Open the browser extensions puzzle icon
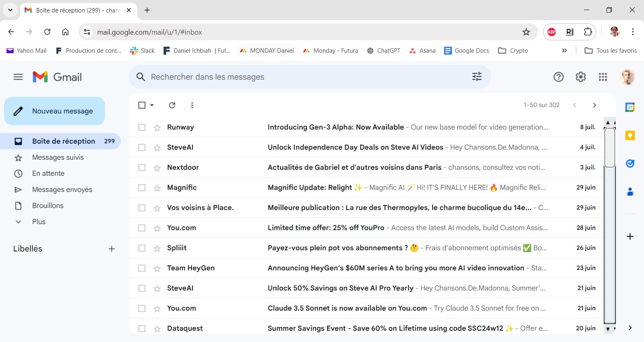The width and height of the screenshot is (644, 342). (x=588, y=32)
